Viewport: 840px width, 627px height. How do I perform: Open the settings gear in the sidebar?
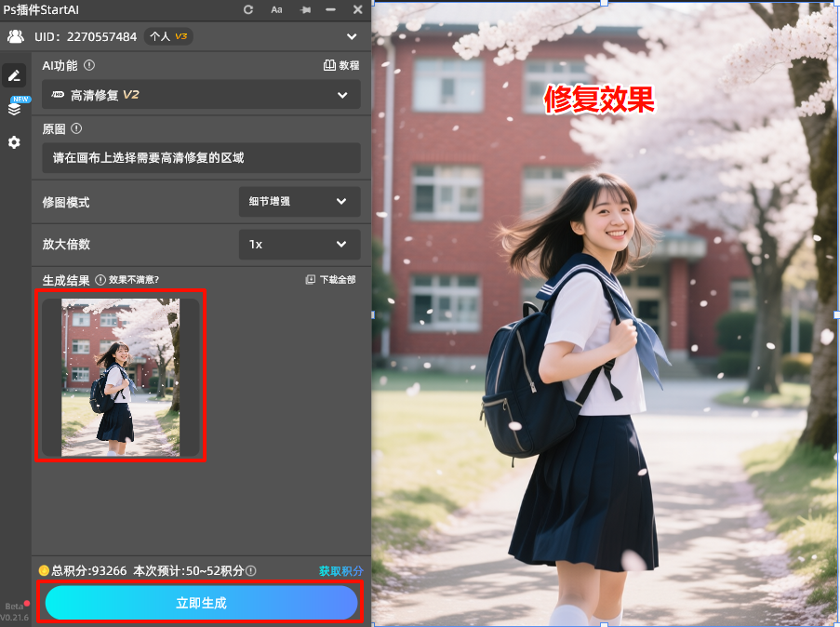(14, 142)
